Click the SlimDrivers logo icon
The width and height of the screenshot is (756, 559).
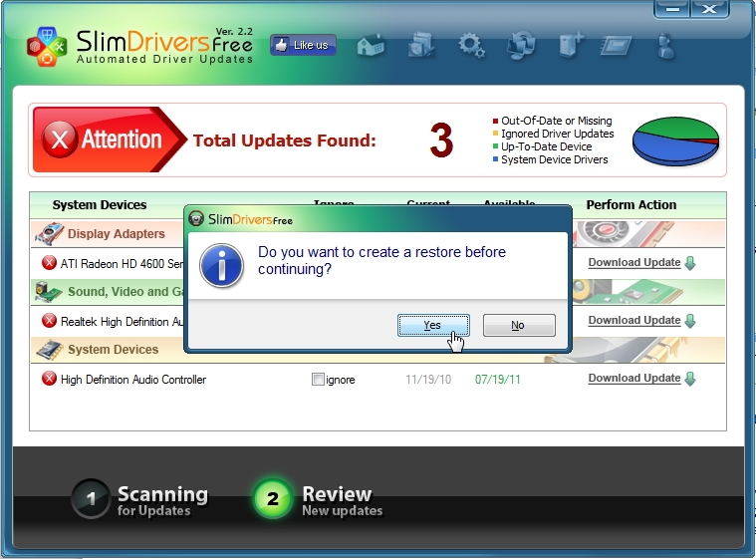(46, 46)
